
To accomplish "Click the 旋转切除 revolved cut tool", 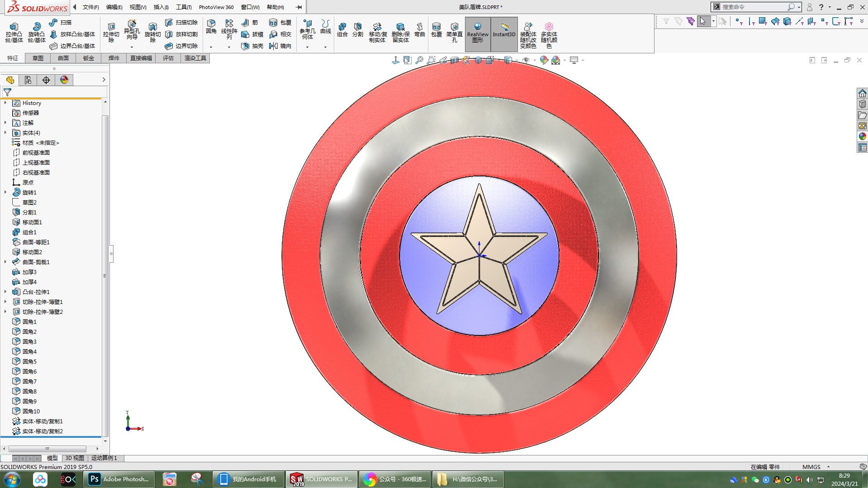I will click(x=153, y=32).
